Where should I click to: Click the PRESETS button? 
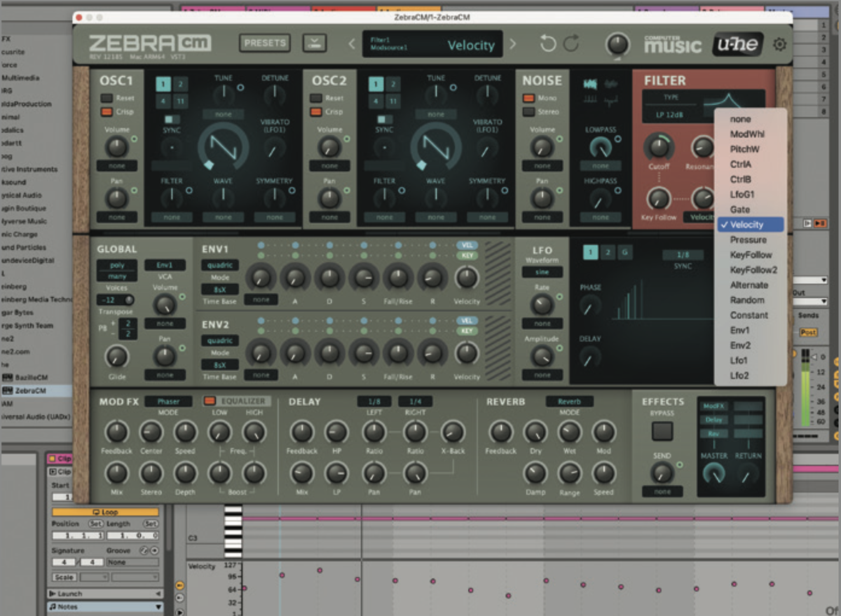coord(265,43)
